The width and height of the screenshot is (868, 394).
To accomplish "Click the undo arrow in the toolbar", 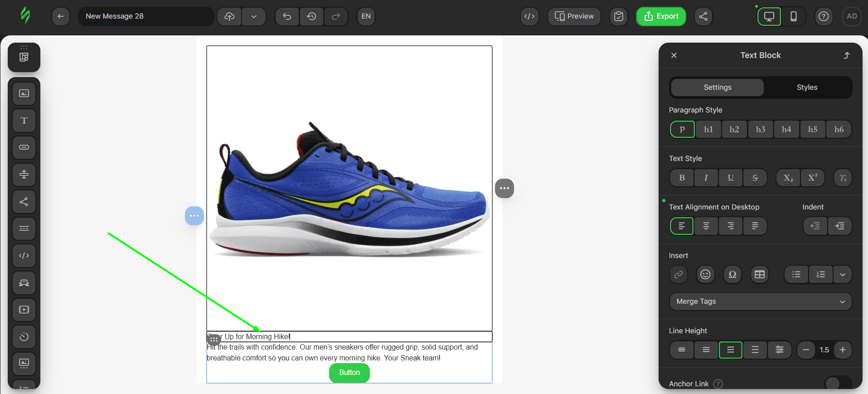I will (287, 16).
